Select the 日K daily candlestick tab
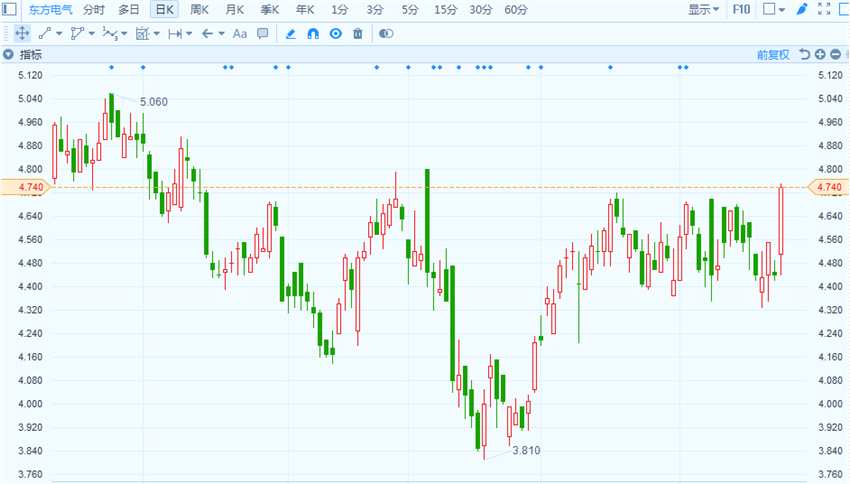This screenshot has width=850, height=484. tap(164, 9)
